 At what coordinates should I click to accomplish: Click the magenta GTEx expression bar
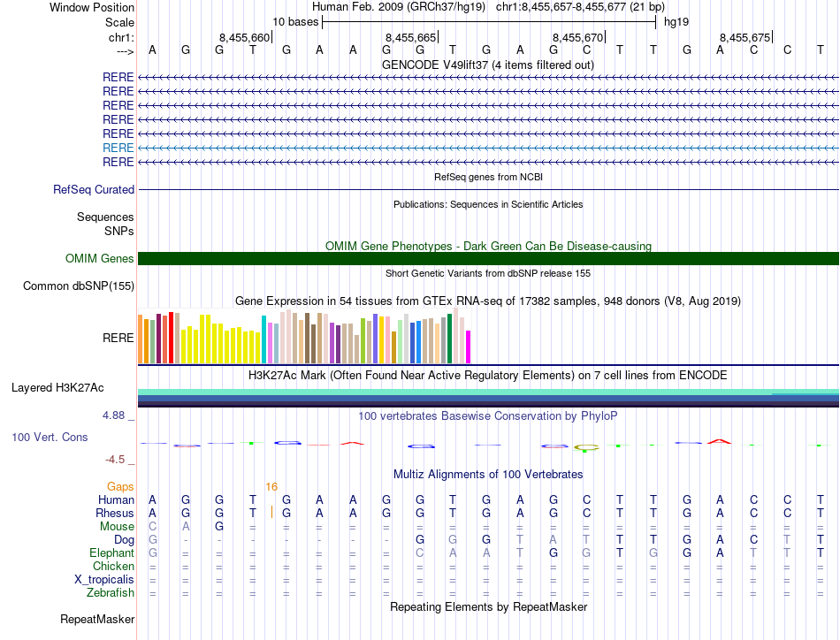469,347
